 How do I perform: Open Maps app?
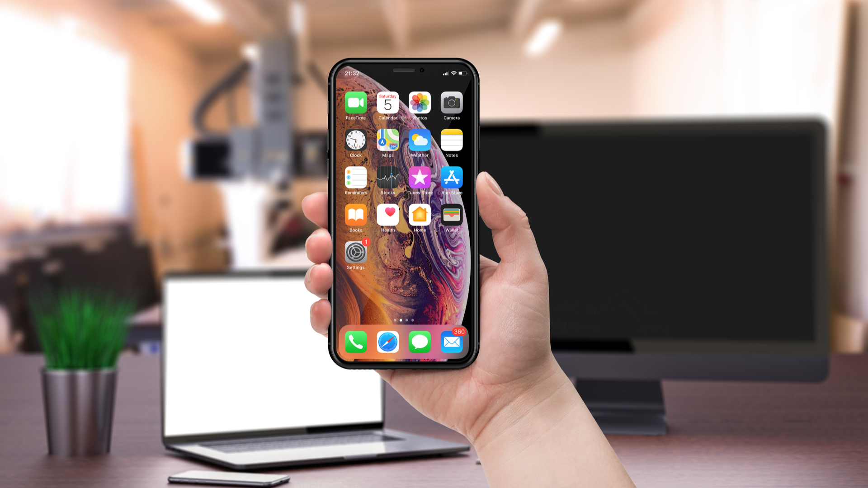coord(387,142)
